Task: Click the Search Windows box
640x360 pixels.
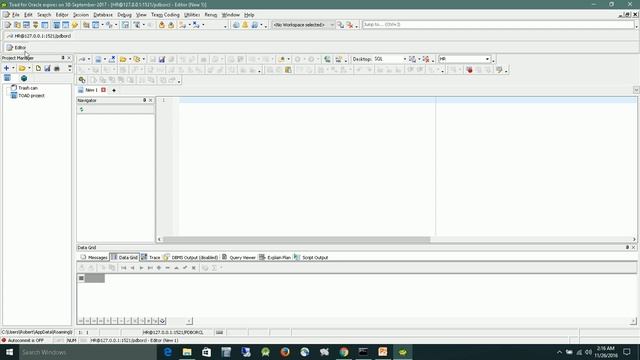Action: tap(88, 352)
